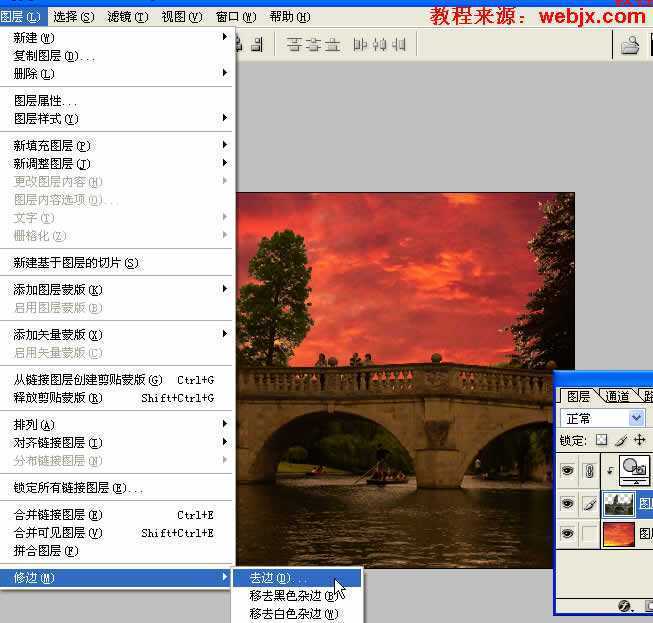The image size is (653, 623).
Task: Select the highlighted 修边 (M) menu entry
Action: (116, 578)
